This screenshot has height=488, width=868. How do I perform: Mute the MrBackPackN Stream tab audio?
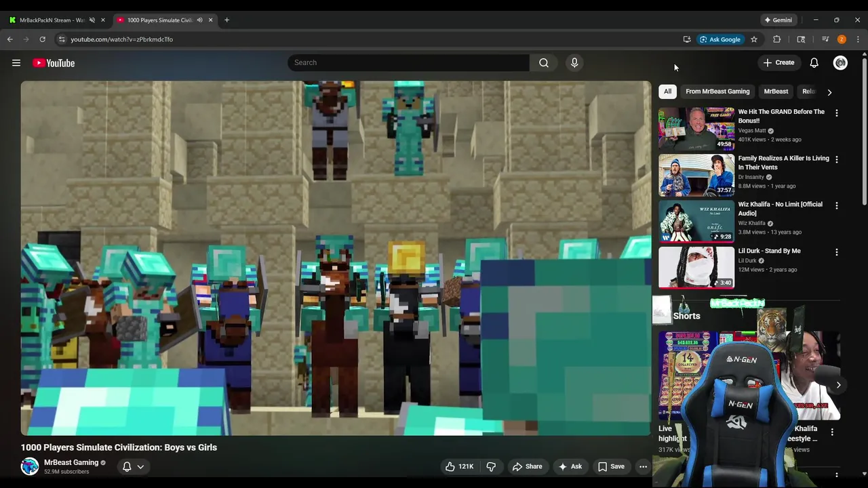tap(92, 20)
